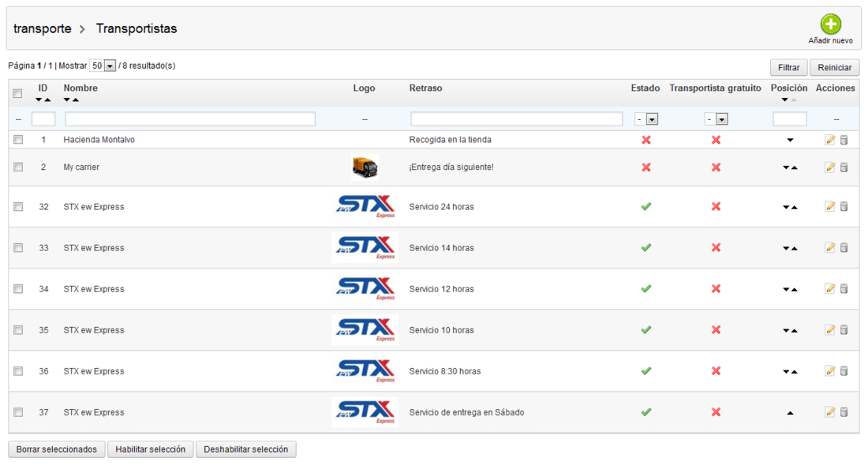Delete carrier ID 36 Servicio 8:30 horas
This screenshot has height=466, width=868.
(844, 370)
